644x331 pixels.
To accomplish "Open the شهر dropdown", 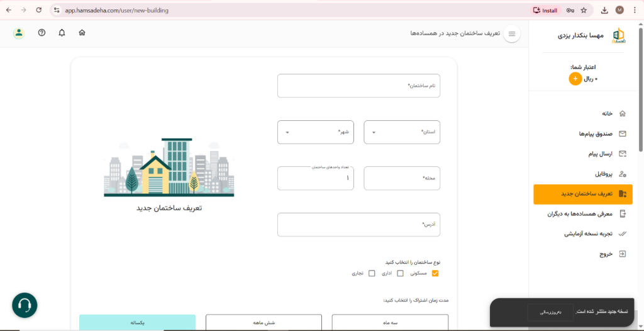I will point(316,132).
